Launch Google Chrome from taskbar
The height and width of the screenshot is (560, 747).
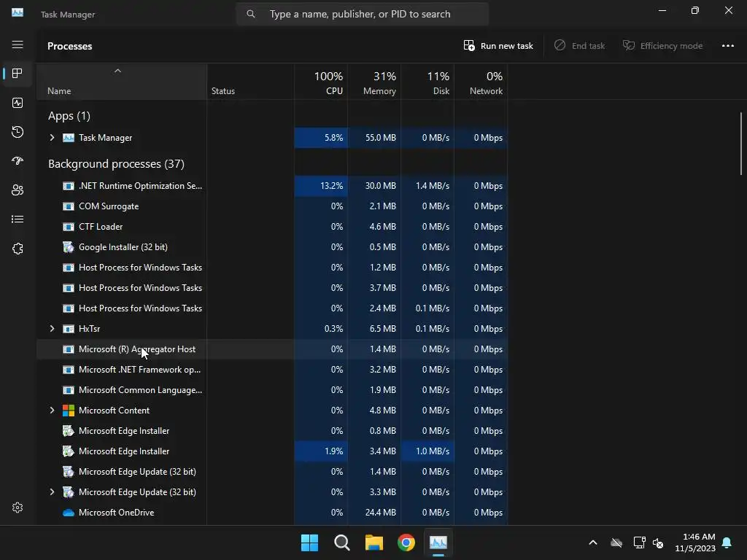pos(406,542)
